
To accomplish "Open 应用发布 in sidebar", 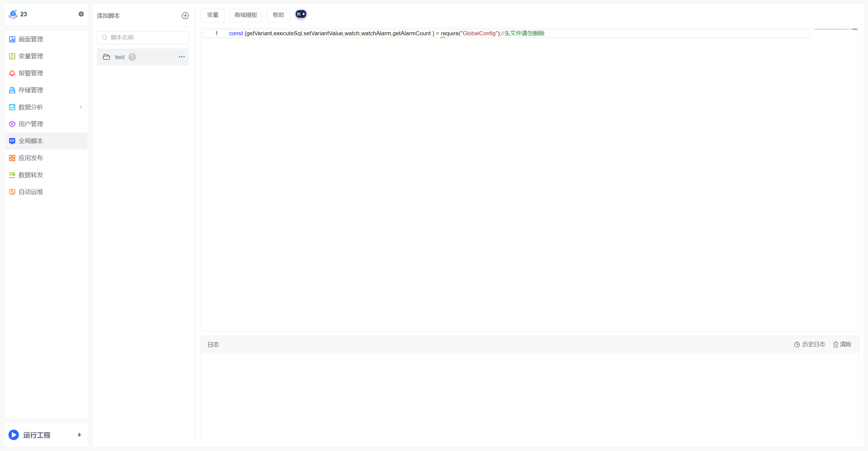I will pos(31,158).
